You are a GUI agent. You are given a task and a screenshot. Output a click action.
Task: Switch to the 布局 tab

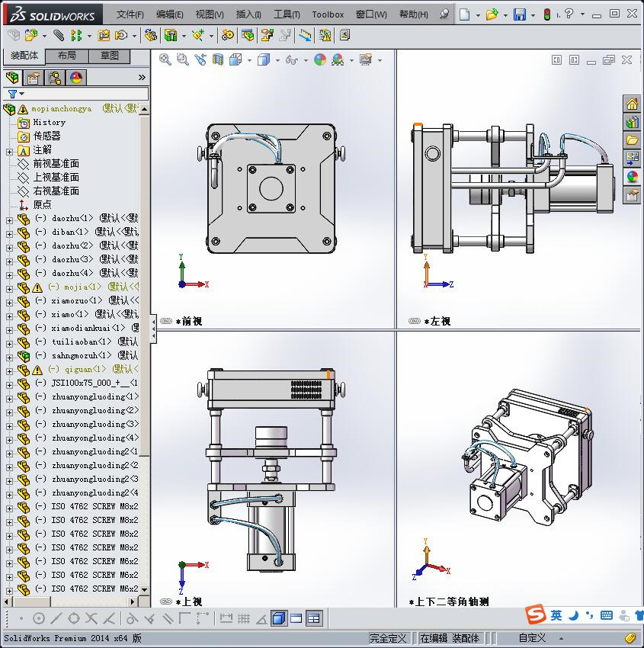click(x=67, y=56)
